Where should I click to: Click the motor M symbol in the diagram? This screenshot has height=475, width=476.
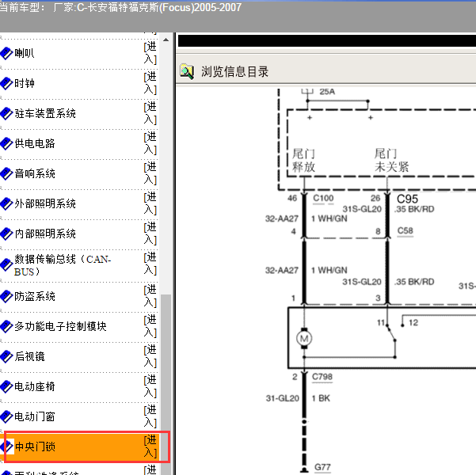304,338
